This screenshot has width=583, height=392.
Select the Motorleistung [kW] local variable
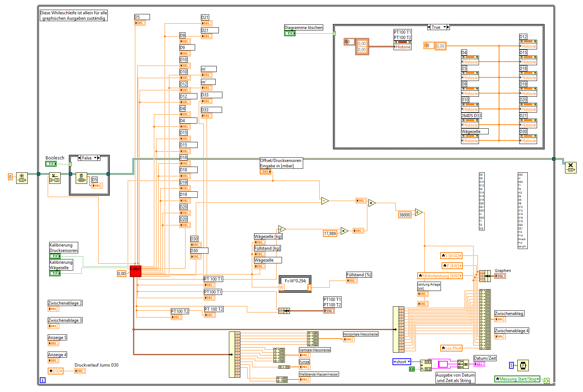pos(440,276)
